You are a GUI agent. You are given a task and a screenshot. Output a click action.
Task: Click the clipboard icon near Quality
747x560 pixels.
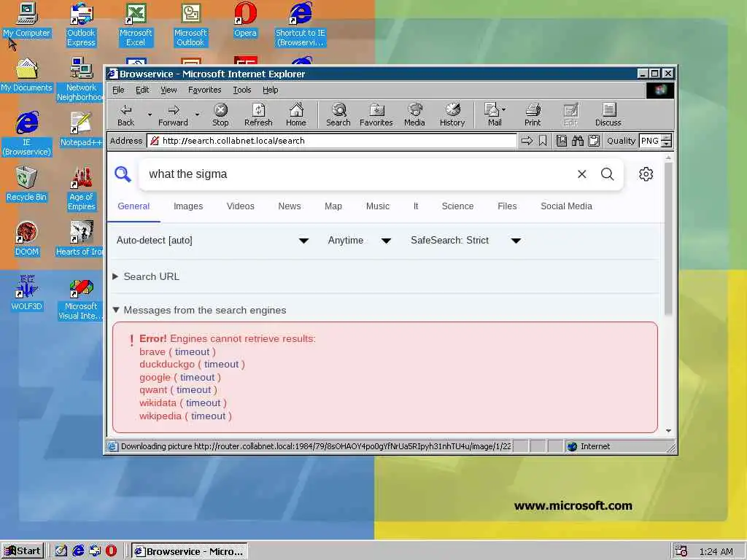pos(594,141)
